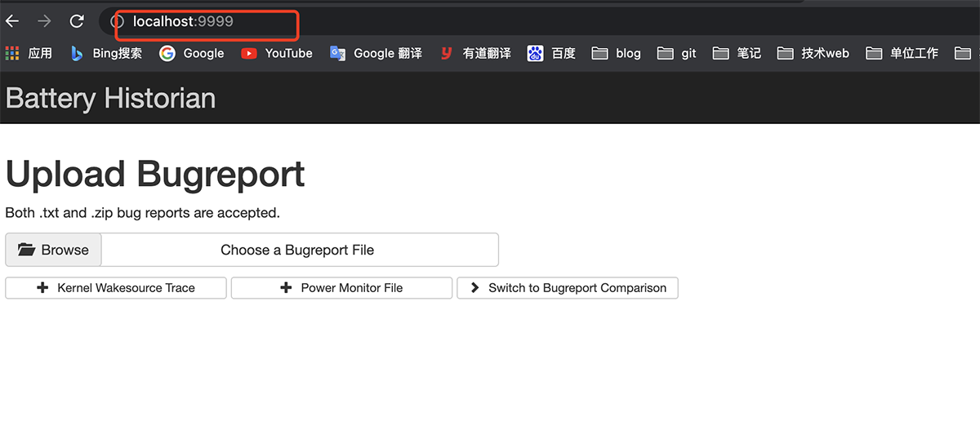This screenshot has width=980, height=439.
Task: Open the 百度 bookmark
Action: [551, 53]
